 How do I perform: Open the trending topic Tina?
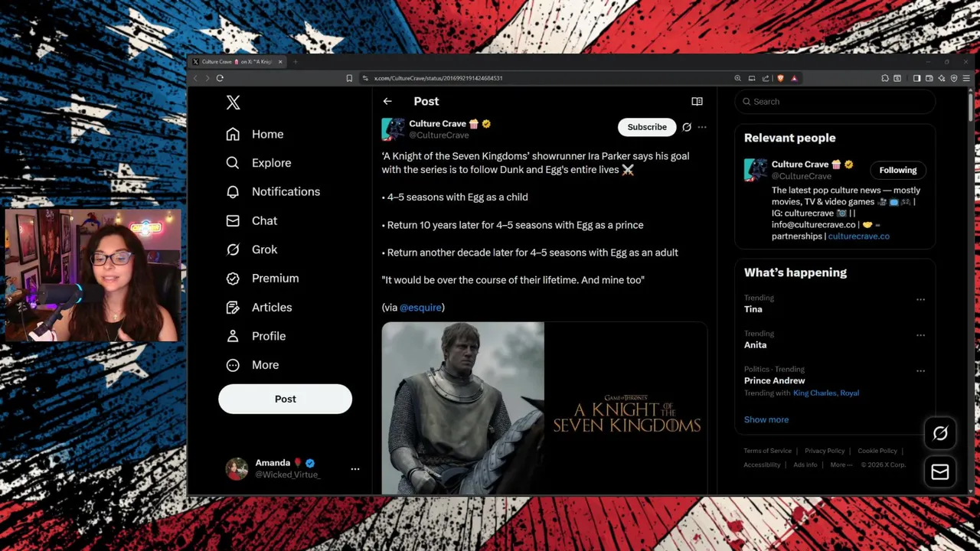(753, 309)
